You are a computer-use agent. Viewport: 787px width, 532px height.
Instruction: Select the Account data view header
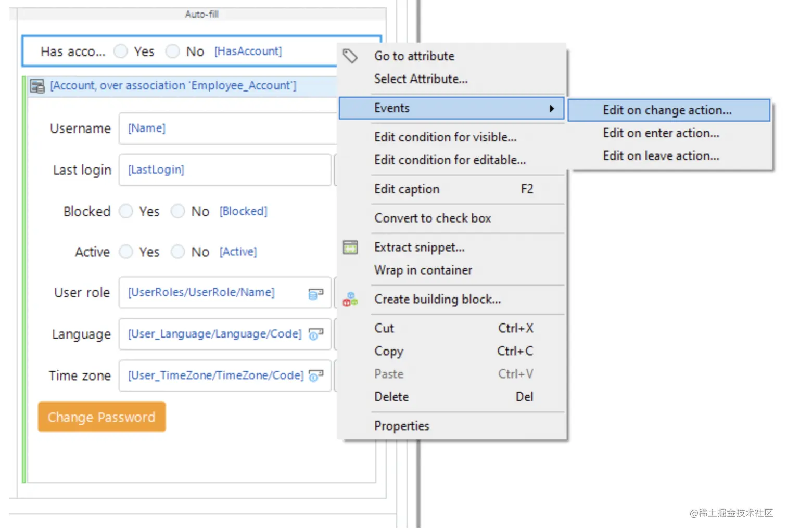(x=182, y=86)
